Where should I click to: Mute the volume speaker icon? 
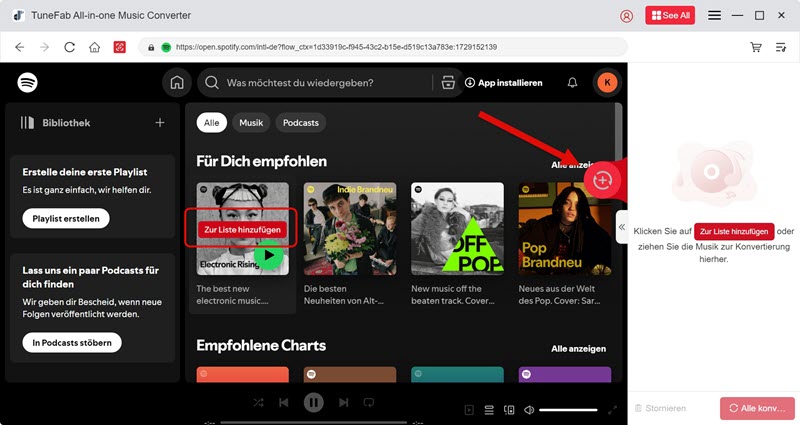(528, 410)
